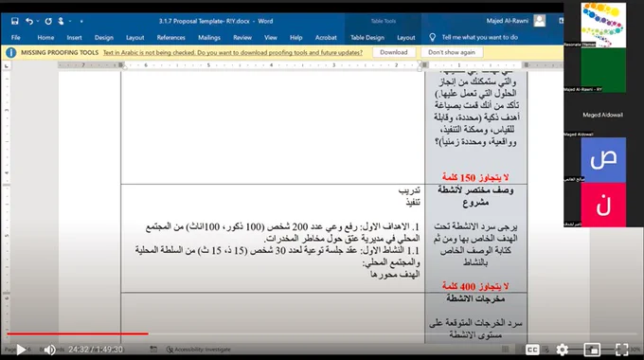
Task: Click the Arabic proofing tools download link
Action: 232,53
